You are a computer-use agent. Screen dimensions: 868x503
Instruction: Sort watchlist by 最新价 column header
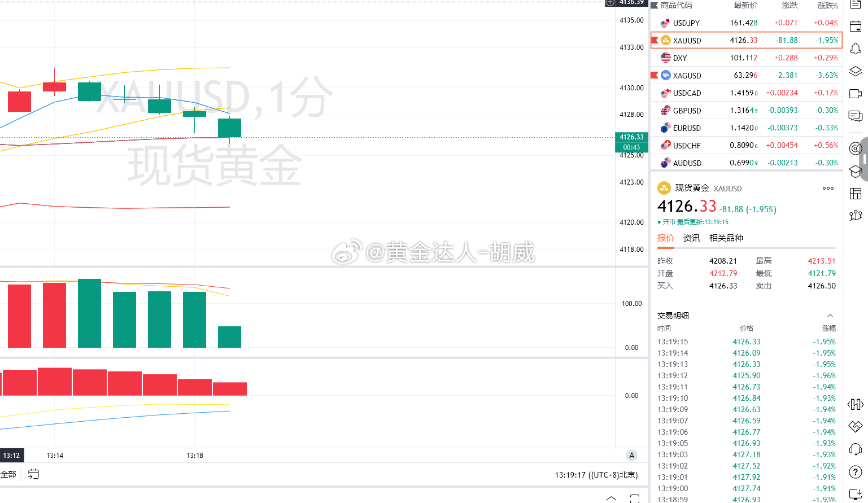click(745, 5)
